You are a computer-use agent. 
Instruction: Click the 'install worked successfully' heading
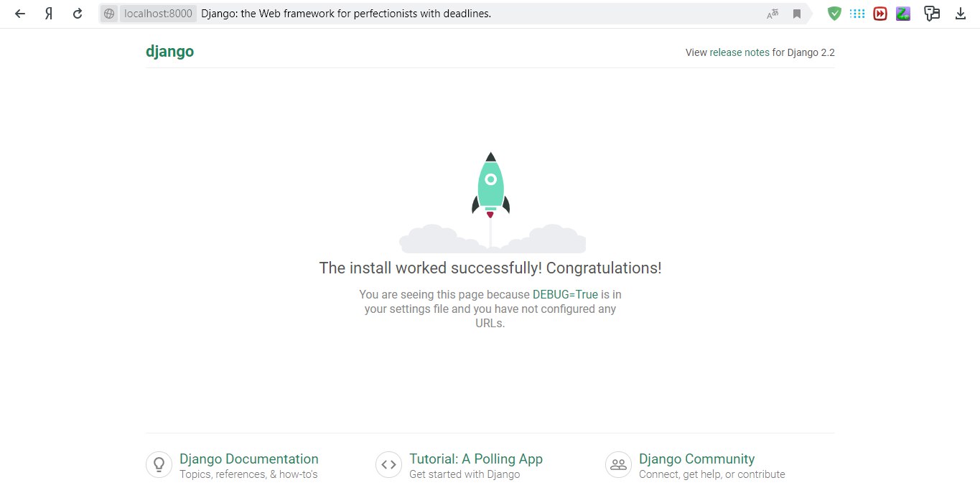coord(490,268)
